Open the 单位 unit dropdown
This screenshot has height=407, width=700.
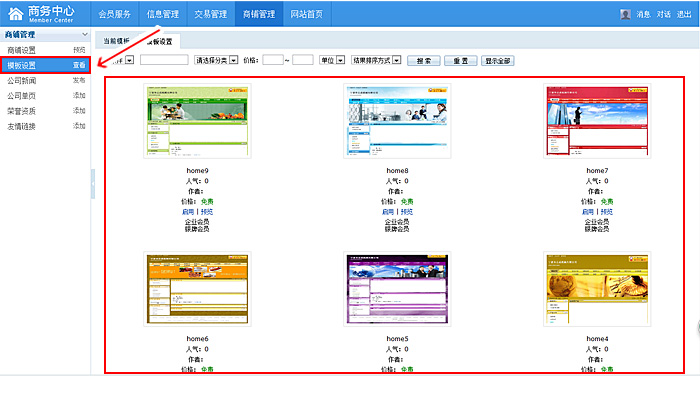click(331, 61)
